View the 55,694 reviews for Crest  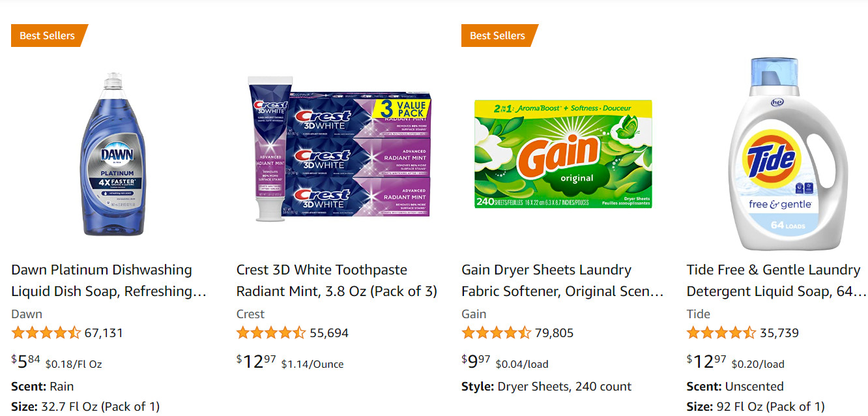point(329,333)
